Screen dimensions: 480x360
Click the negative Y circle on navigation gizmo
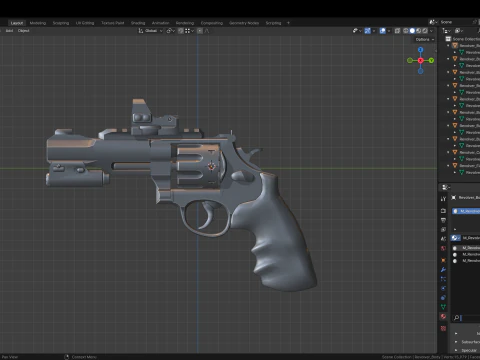pos(410,60)
